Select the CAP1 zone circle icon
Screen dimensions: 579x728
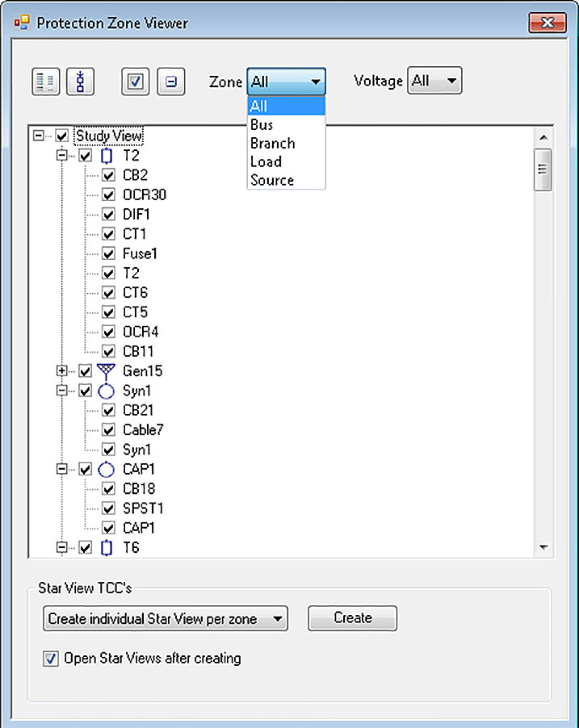(107, 470)
